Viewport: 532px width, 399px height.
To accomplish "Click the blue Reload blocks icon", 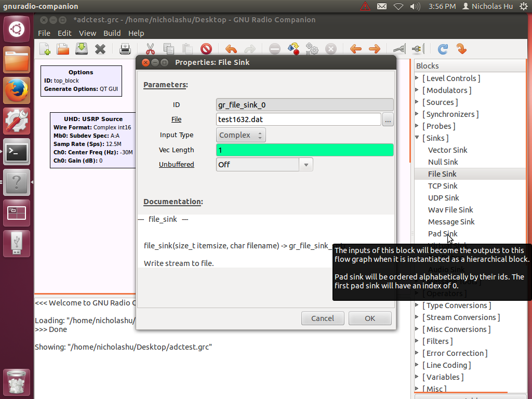I will pos(443,49).
